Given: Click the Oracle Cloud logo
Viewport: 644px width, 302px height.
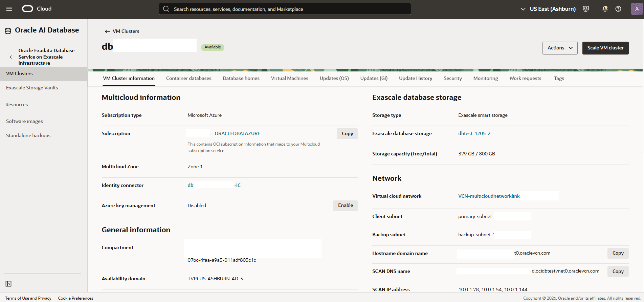Looking at the screenshot, I should (x=37, y=9).
